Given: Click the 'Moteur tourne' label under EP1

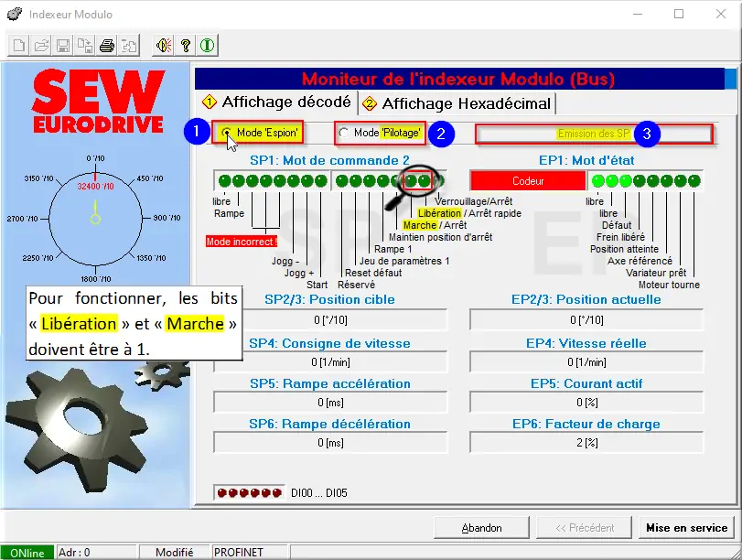Looking at the screenshot, I should 669,285.
